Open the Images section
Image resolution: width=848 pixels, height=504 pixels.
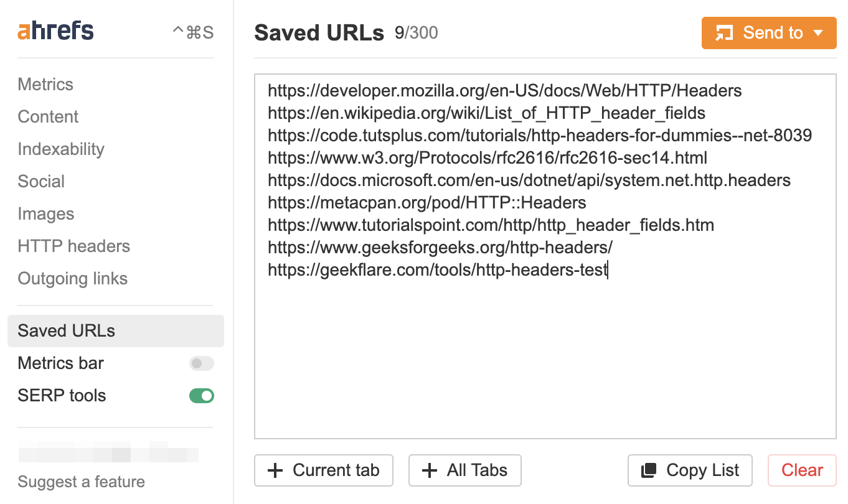point(45,213)
